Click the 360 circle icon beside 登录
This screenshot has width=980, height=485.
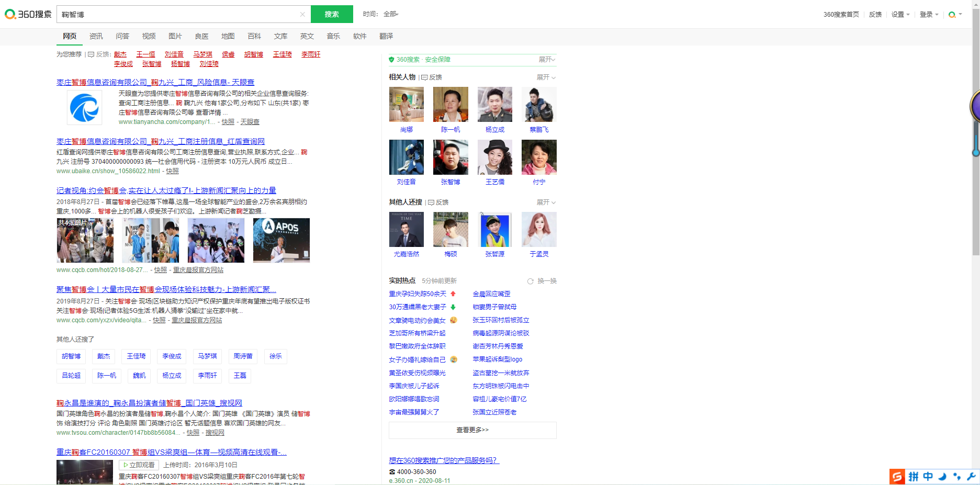point(952,15)
